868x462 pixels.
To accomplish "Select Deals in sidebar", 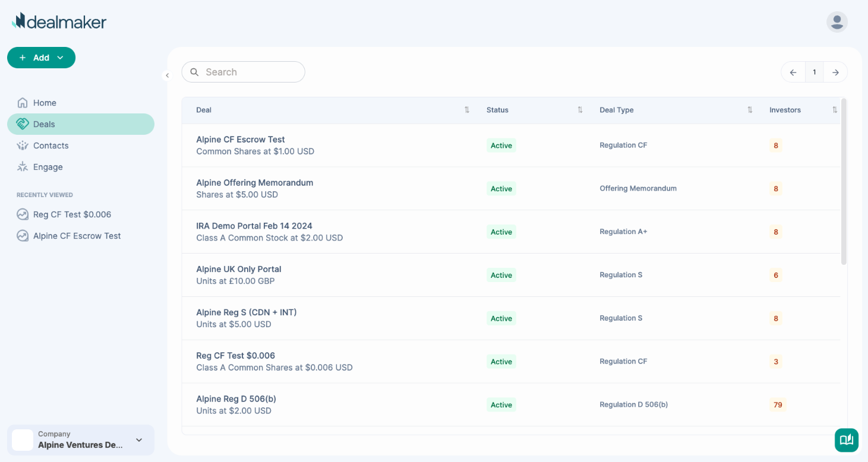I will (81, 124).
